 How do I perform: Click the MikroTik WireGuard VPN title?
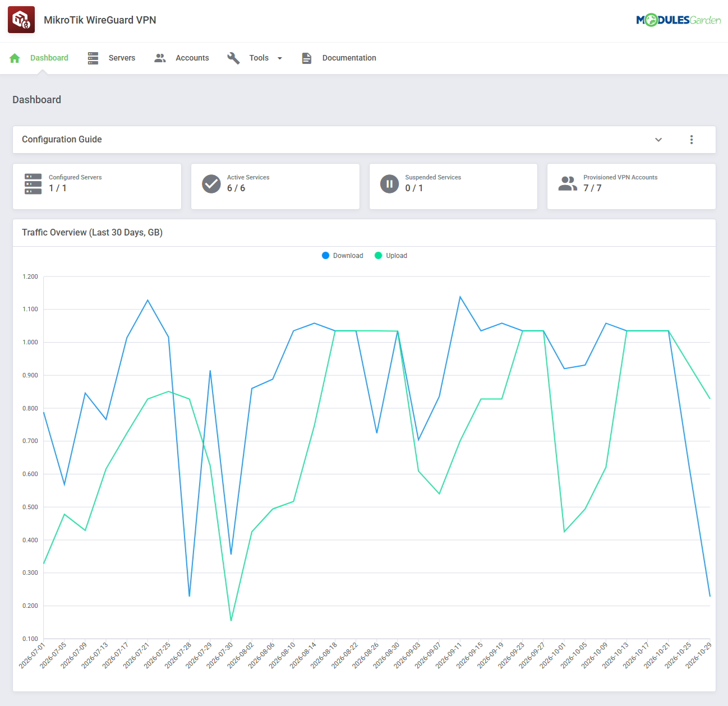click(100, 20)
